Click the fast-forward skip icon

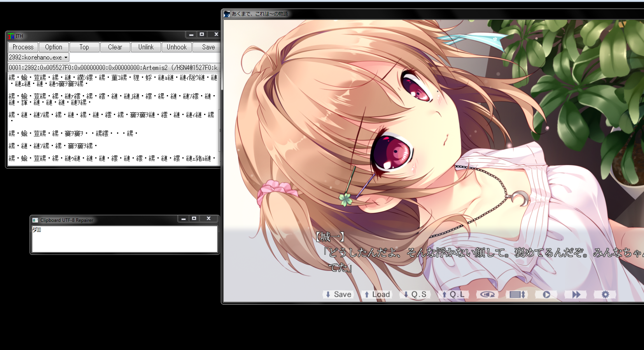(576, 294)
